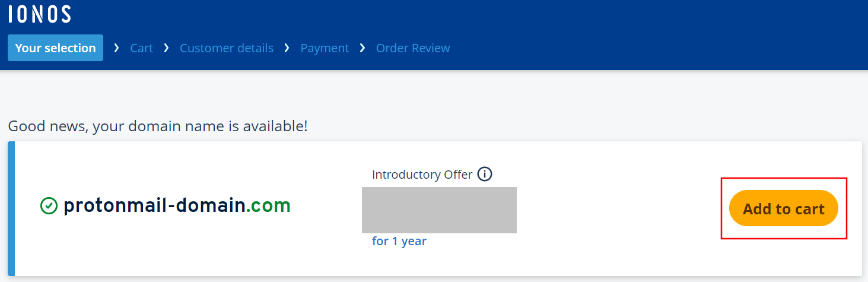Go to the Cart step
Viewport: 868px width, 282px height.
[x=142, y=48]
